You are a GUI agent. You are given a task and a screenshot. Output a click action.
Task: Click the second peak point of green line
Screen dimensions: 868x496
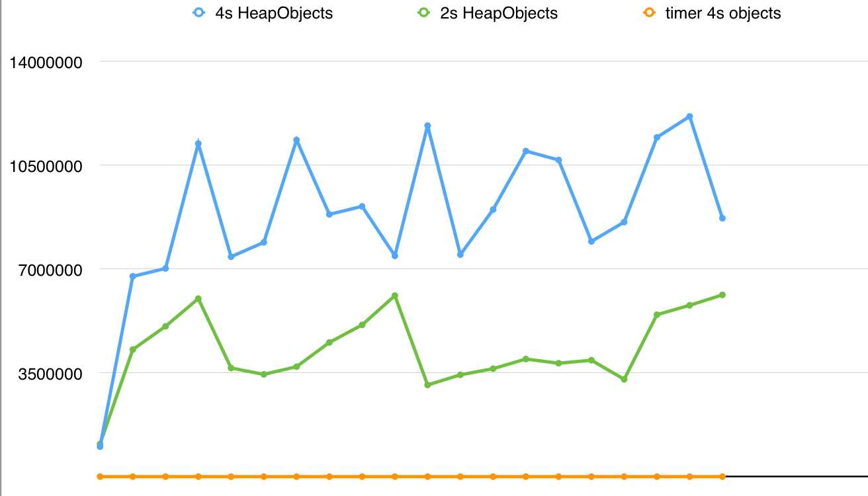click(x=395, y=296)
